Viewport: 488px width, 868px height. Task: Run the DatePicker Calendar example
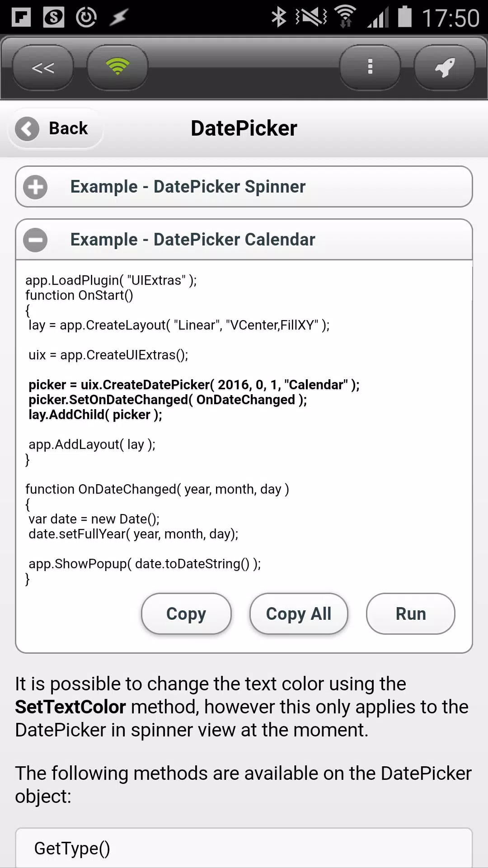pyautogui.click(x=411, y=613)
